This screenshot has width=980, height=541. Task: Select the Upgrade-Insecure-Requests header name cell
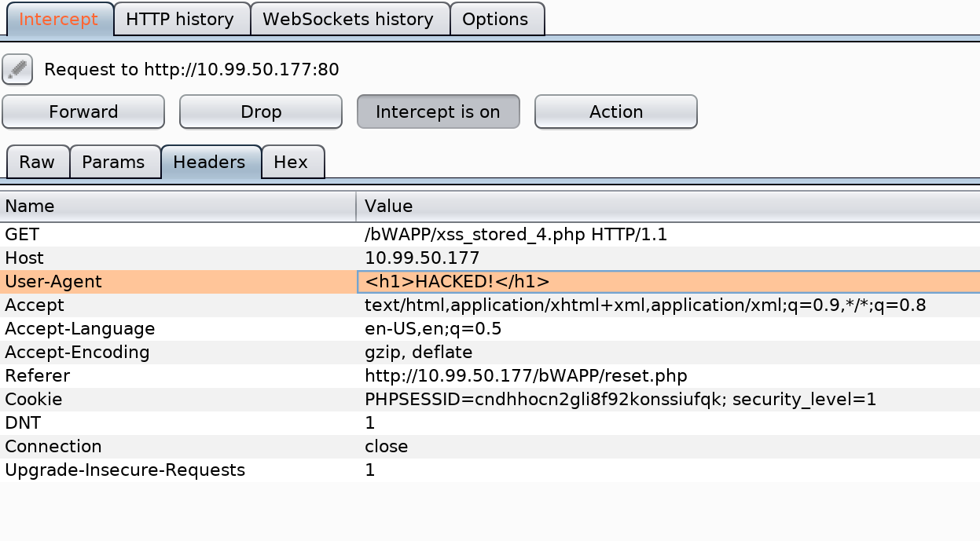click(x=178, y=470)
